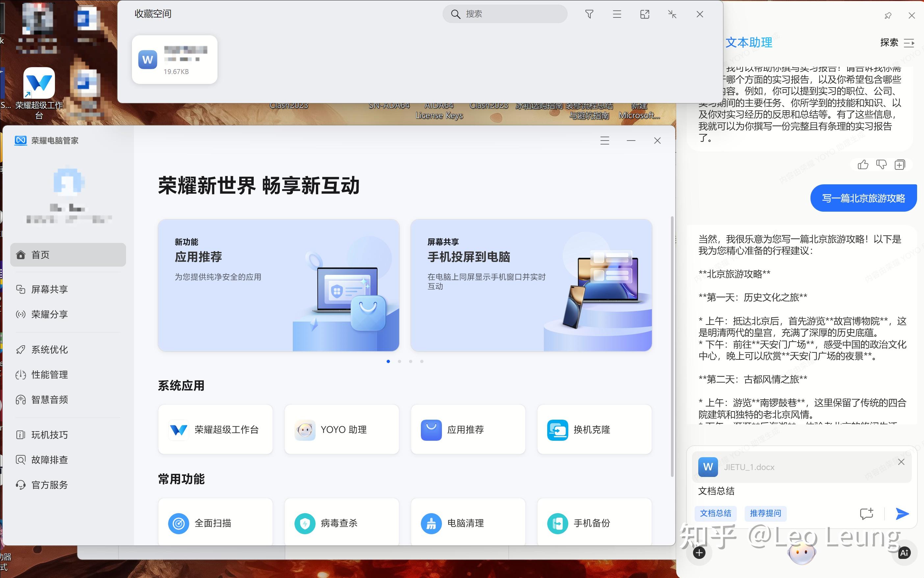The image size is (924, 578).
Task: Open 系统优化 in the sidebar
Action: coord(68,349)
